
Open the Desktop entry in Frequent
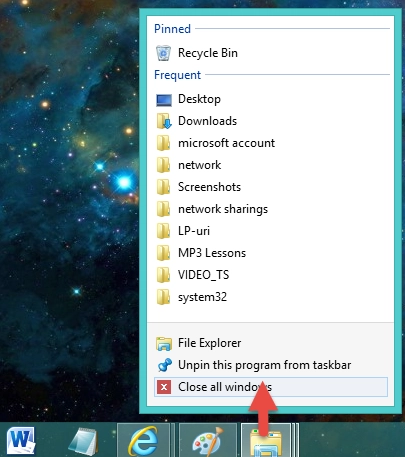click(271, 99)
